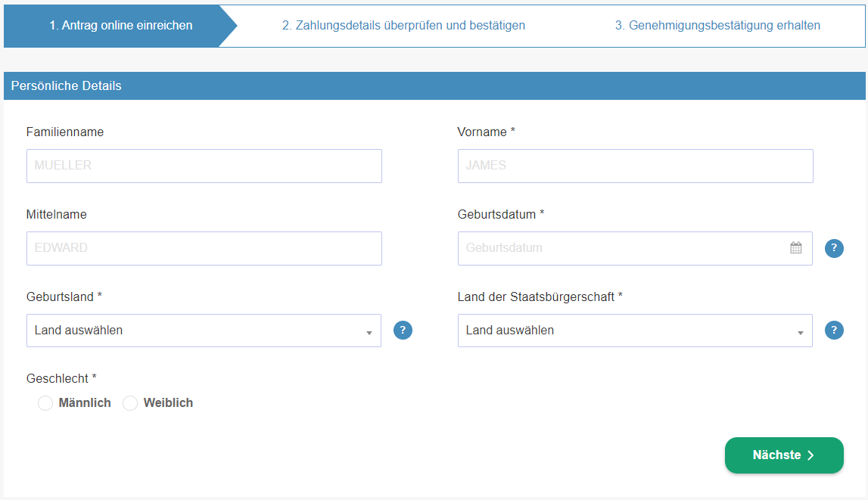The image size is (868, 500).
Task: Go to step 1 Antrag online einreichen
Action: click(x=121, y=26)
